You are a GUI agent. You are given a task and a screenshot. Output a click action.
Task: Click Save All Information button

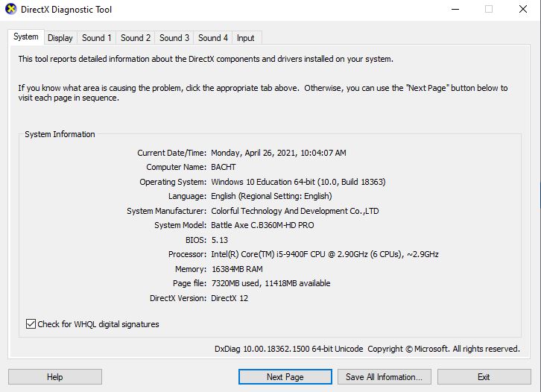384,377
